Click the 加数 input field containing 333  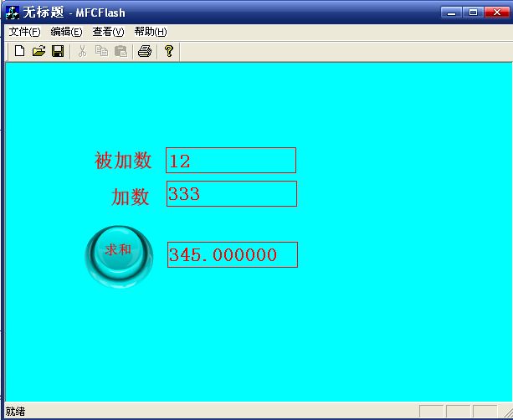pyautogui.click(x=232, y=193)
